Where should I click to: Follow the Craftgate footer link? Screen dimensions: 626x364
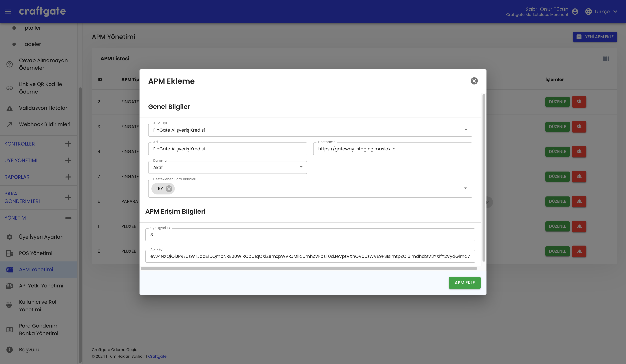[x=157, y=356]
